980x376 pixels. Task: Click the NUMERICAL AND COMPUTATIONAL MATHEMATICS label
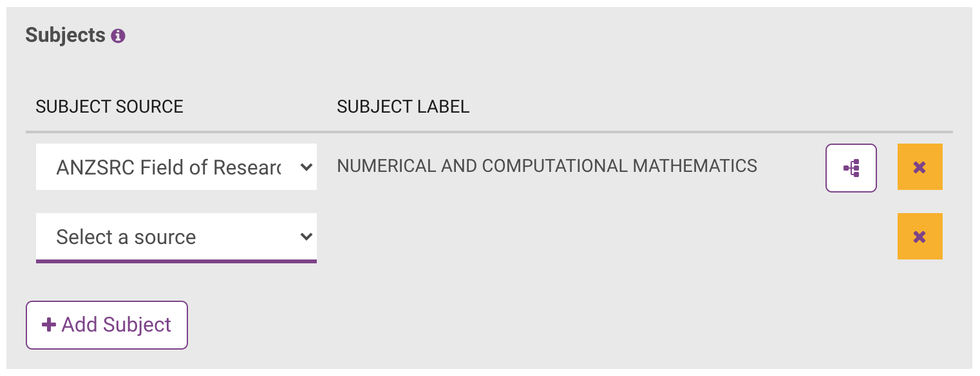pos(547,166)
